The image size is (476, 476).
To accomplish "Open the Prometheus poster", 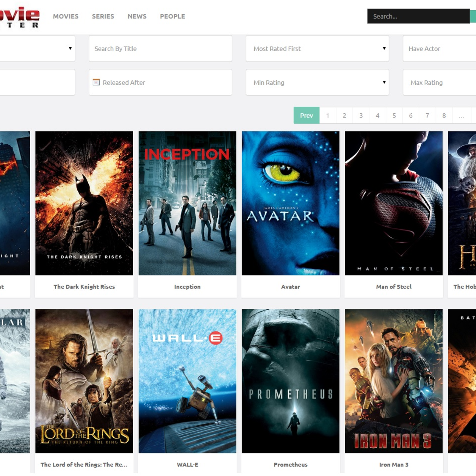I will [291, 381].
